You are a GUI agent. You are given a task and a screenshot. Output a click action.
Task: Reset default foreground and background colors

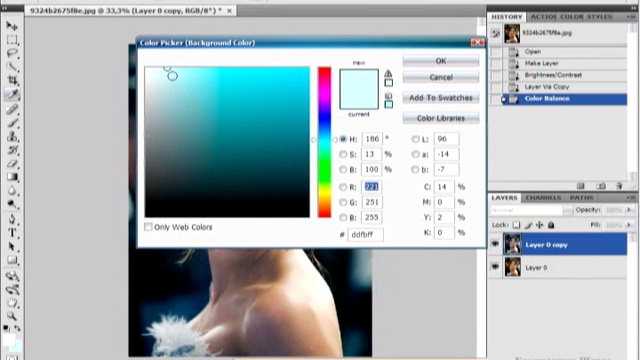point(6,328)
